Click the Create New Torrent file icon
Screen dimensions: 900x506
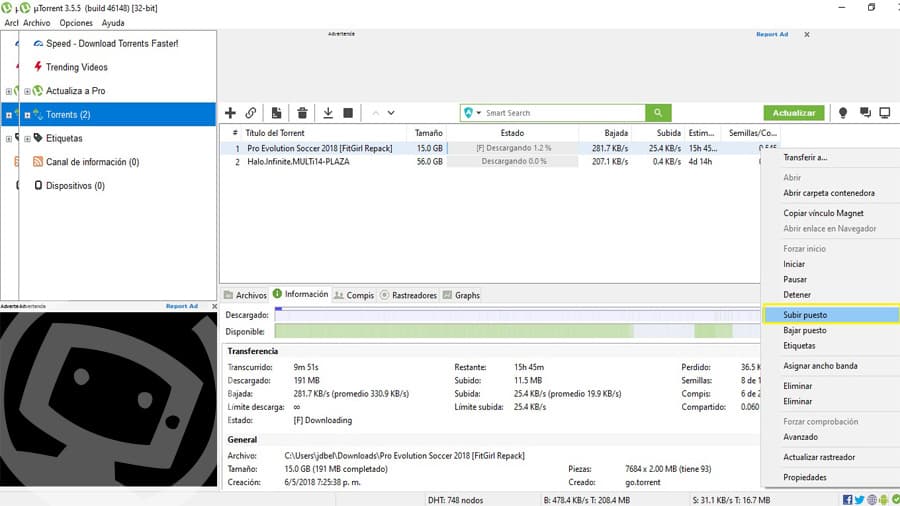[277, 112]
